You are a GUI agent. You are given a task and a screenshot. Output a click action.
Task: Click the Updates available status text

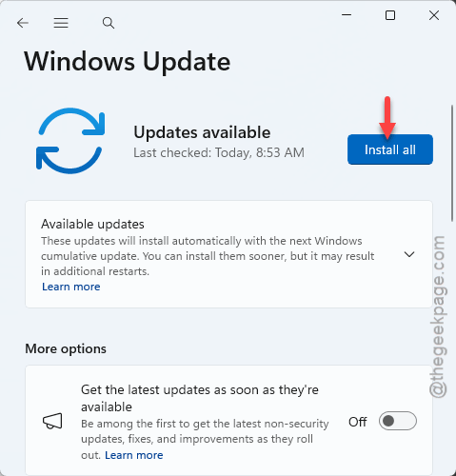[x=202, y=132]
